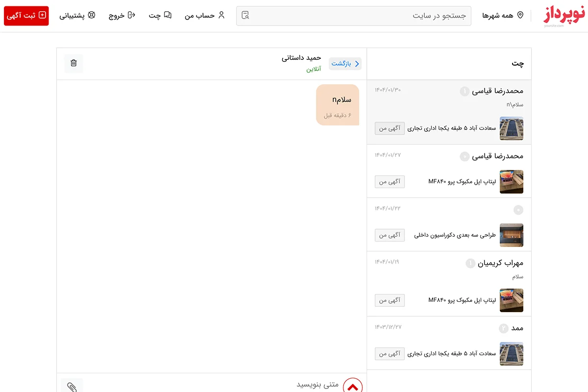Open حساب من account menu
This screenshot has height=392, width=588.
pos(204,15)
